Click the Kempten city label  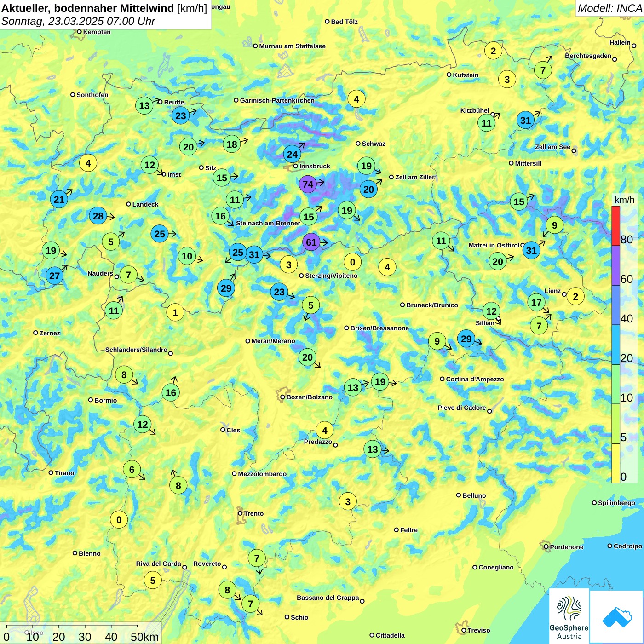97,32
